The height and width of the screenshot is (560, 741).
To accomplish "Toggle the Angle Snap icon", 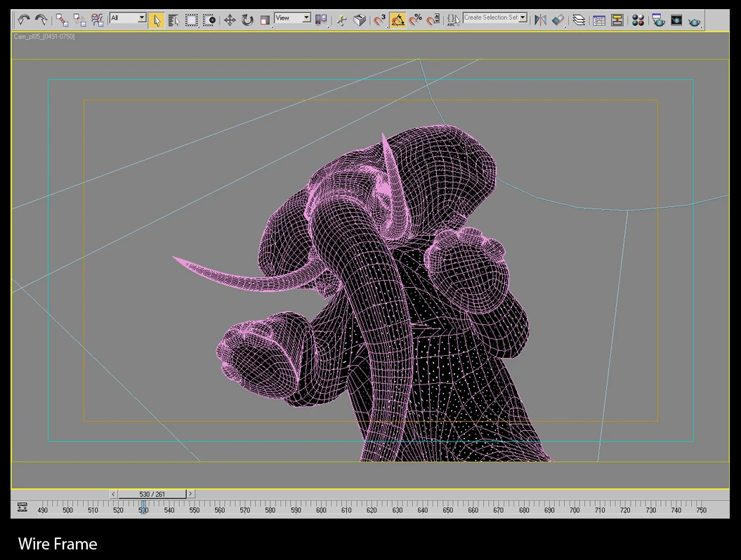I will (398, 20).
